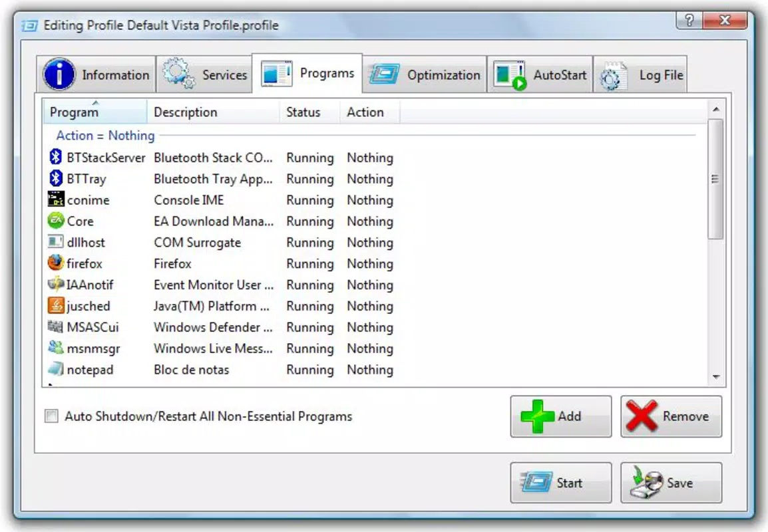Click Nothing action in msnmsgr row
This screenshot has height=532, width=768.
click(370, 348)
